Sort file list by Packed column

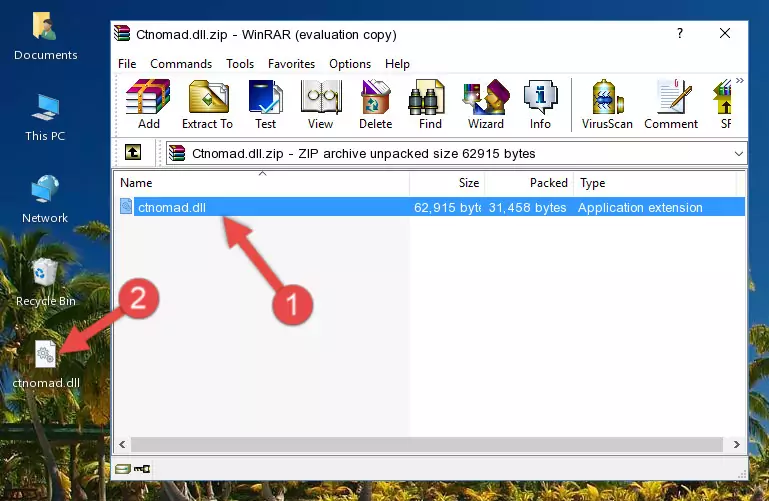[529, 183]
